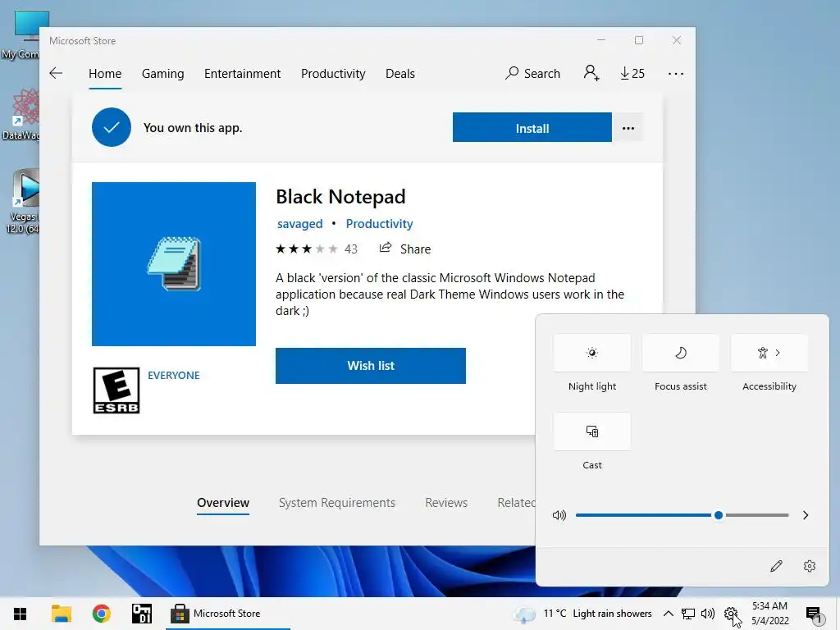Open the Productivity category link

point(379,224)
